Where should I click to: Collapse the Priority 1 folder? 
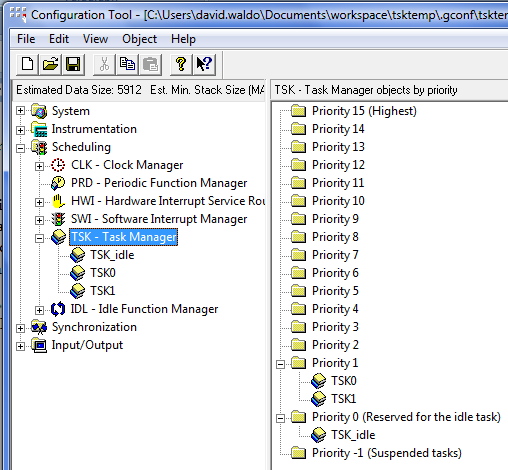click(x=281, y=364)
